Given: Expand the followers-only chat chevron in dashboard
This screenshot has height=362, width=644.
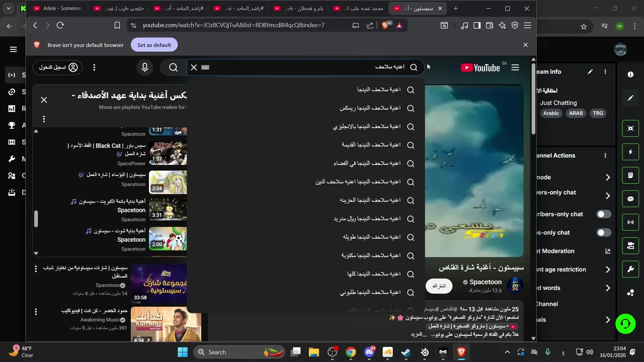Looking at the screenshot, I should pyautogui.click(x=608, y=196).
